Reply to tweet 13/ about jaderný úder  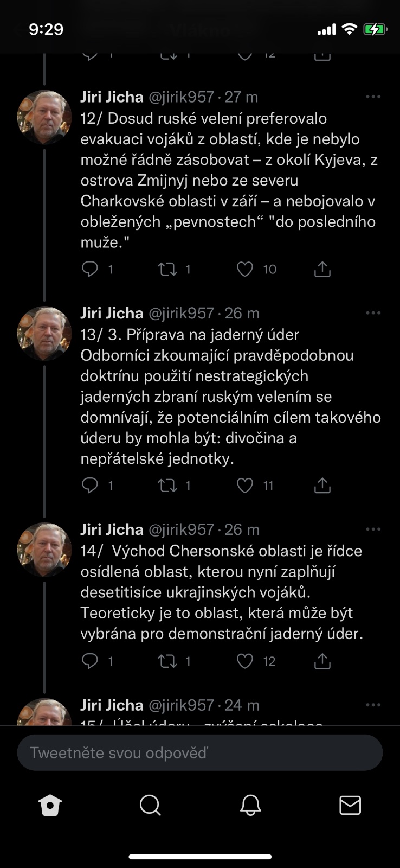(x=90, y=485)
